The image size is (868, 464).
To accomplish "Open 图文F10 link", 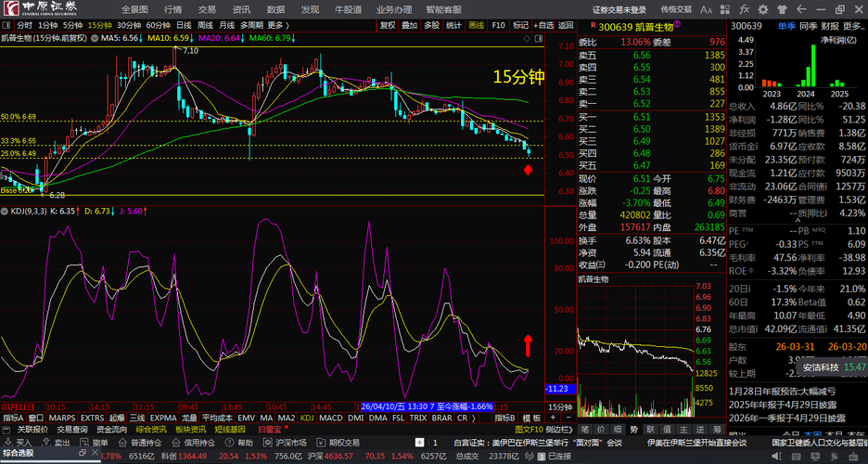I will [529, 430].
